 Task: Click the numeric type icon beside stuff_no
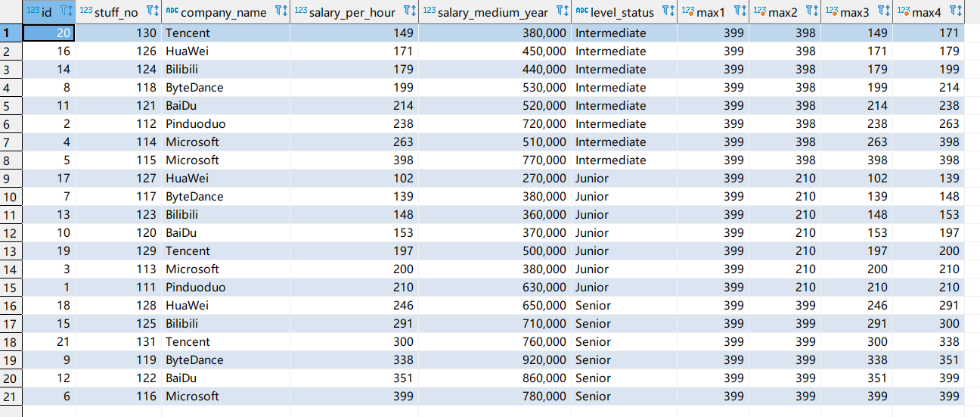[86, 11]
